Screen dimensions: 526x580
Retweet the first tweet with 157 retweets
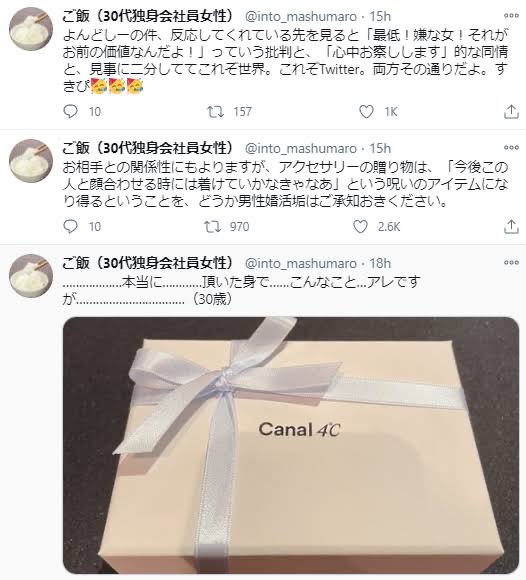tap(215, 111)
